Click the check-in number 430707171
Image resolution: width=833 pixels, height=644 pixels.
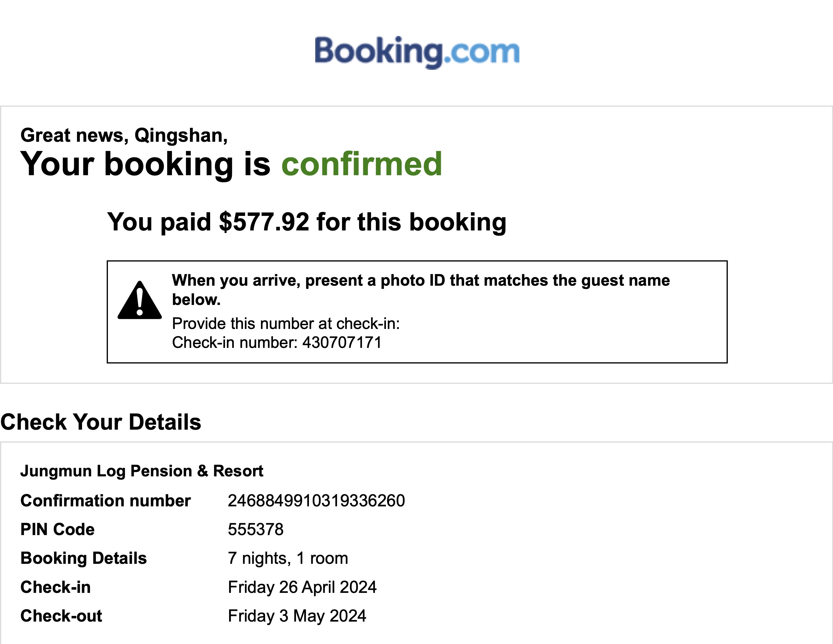tap(342, 343)
